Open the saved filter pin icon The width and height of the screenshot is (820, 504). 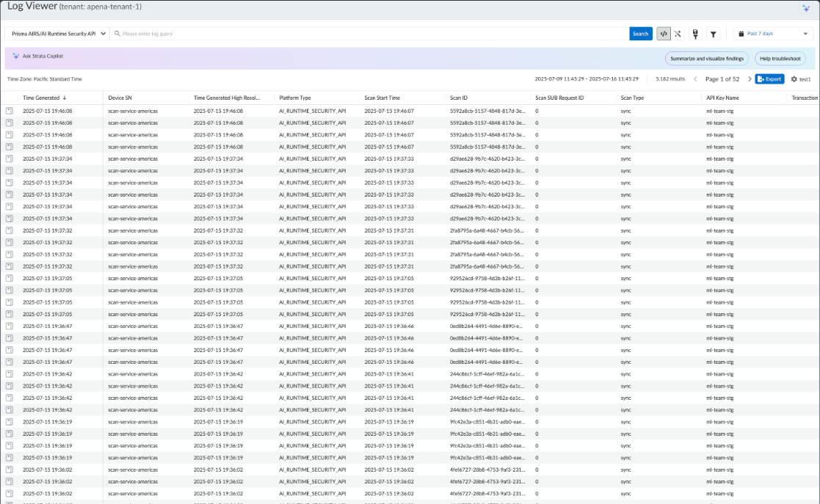(695, 34)
